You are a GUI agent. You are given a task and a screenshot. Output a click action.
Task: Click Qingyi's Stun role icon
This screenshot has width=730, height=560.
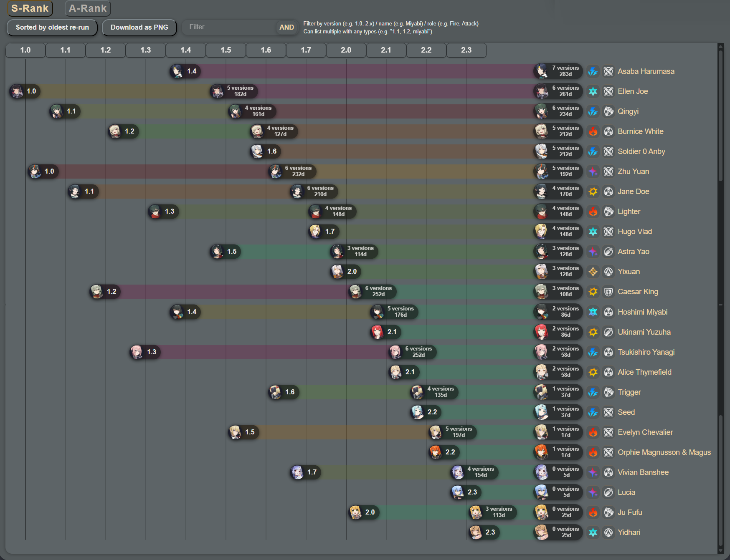609,111
